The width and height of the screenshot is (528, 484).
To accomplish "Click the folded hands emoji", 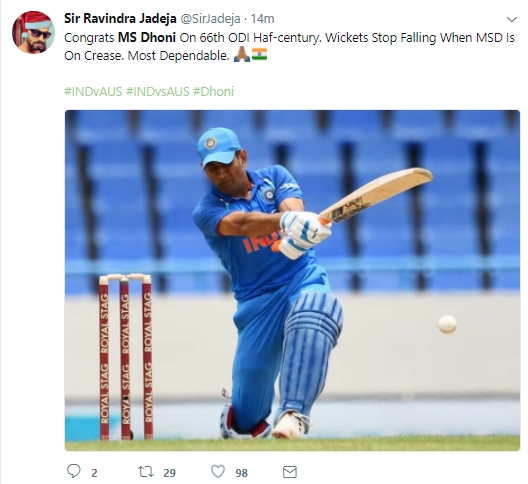I will point(242,55).
